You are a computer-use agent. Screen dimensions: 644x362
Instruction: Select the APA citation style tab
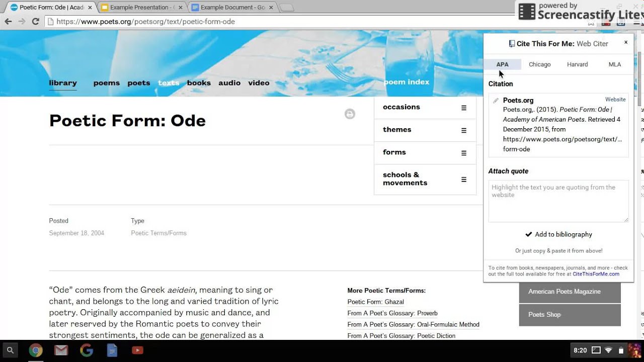tap(502, 64)
